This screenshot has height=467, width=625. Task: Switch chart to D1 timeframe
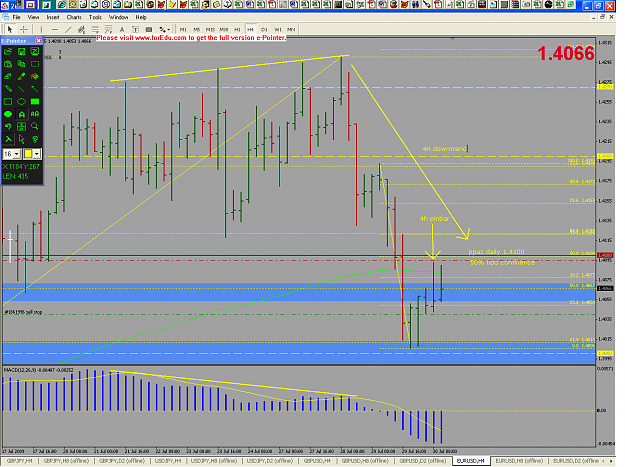(x=264, y=29)
